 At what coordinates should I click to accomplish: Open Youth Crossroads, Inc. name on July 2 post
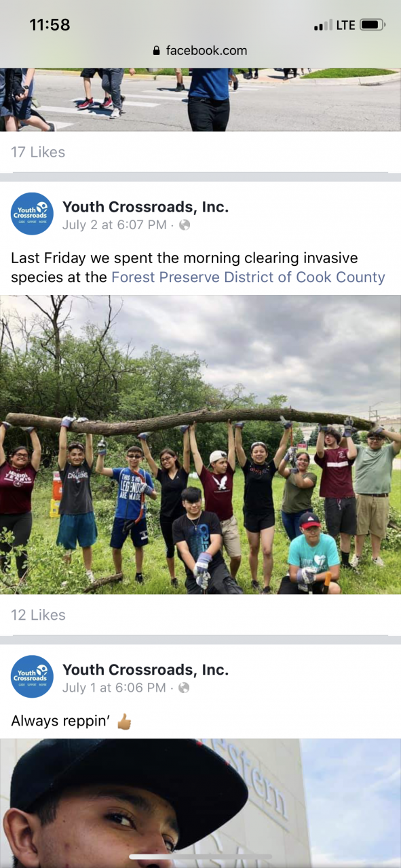[x=145, y=207]
